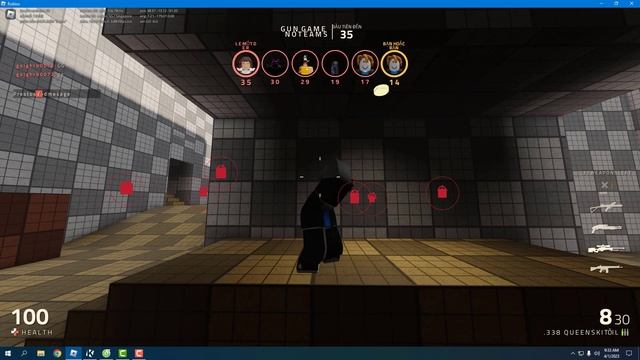Image resolution: width=640 pixels, height=360 pixels.
Task: Open Windows taskbar search
Action: [x=24, y=353]
